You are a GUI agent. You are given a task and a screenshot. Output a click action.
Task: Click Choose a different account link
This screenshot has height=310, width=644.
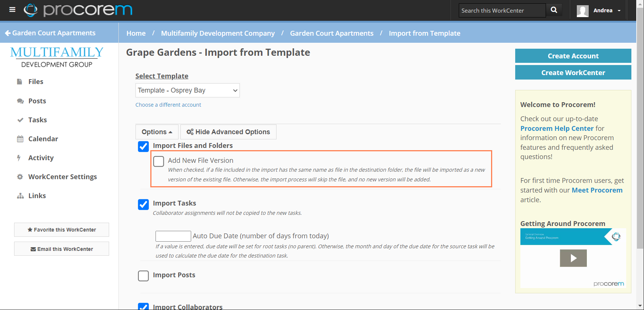[168, 105]
